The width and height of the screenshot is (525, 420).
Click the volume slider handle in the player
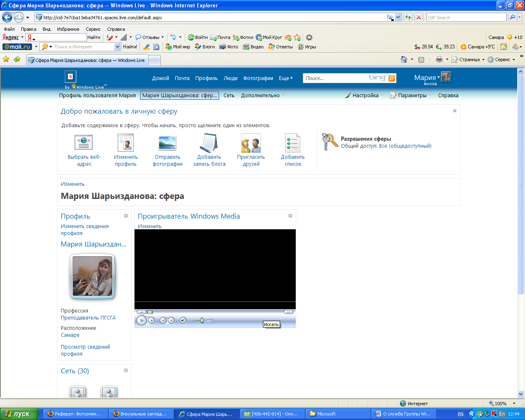[202, 321]
